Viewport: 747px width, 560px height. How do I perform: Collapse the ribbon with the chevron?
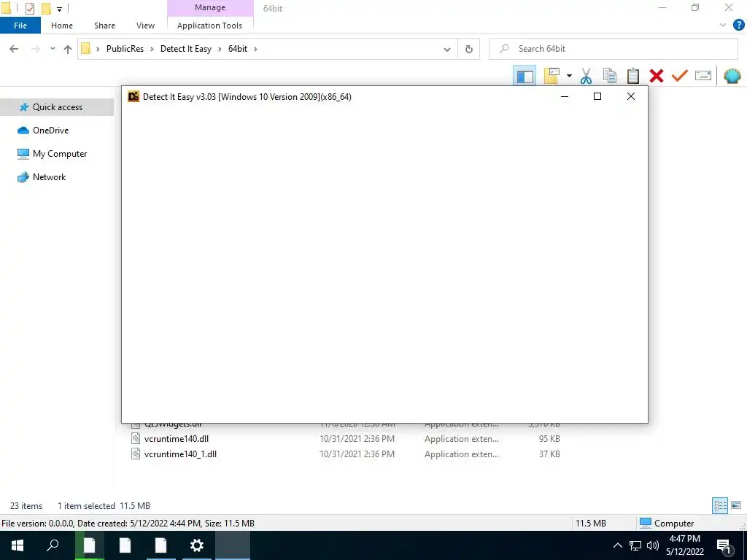pos(723,26)
